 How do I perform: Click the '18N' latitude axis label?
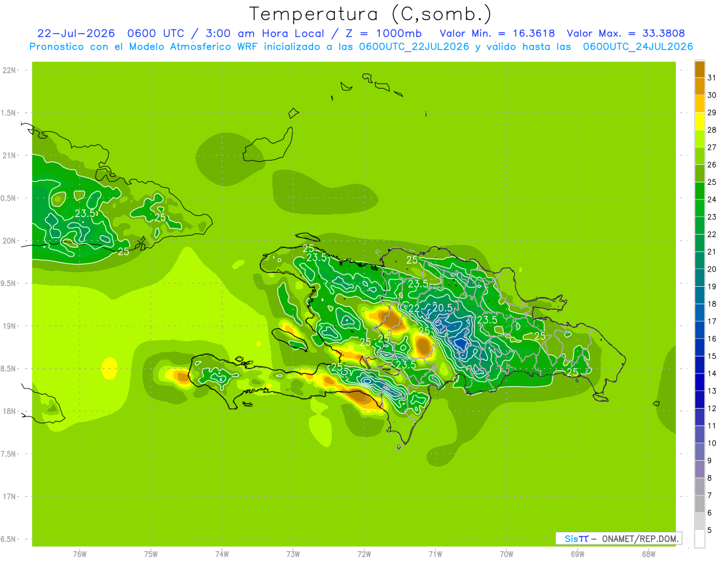point(10,411)
